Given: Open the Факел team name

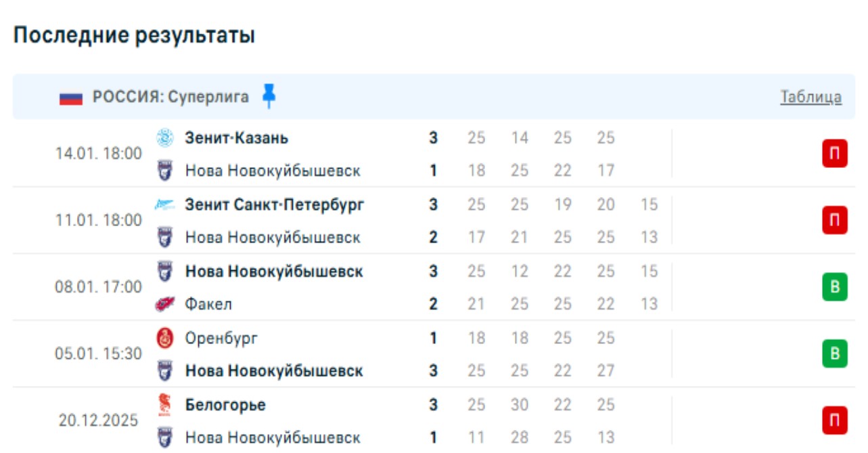Looking at the screenshot, I should 208,305.
